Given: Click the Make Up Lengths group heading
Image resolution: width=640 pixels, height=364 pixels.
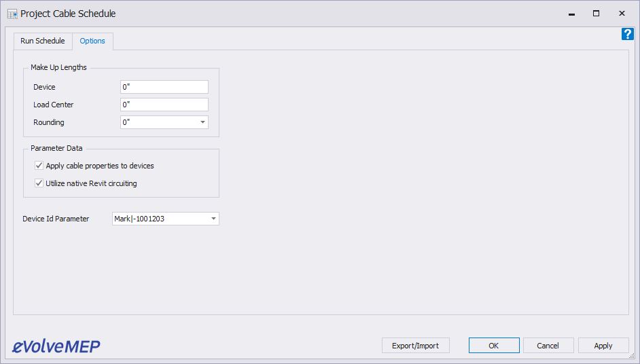Looking at the screenshot, I should coord(59,67).
